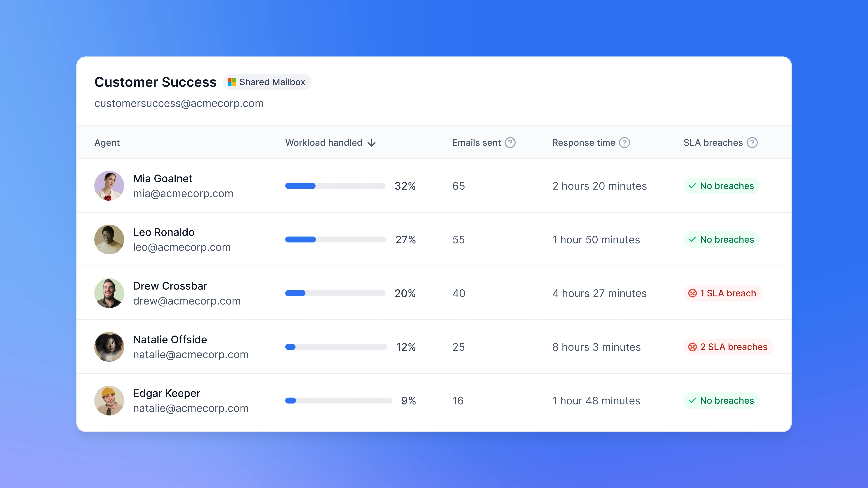Screen dimensions: 868x488
Task: Click Leo Ronaldo's No breaches badge
Action: (x=722, y=239)
